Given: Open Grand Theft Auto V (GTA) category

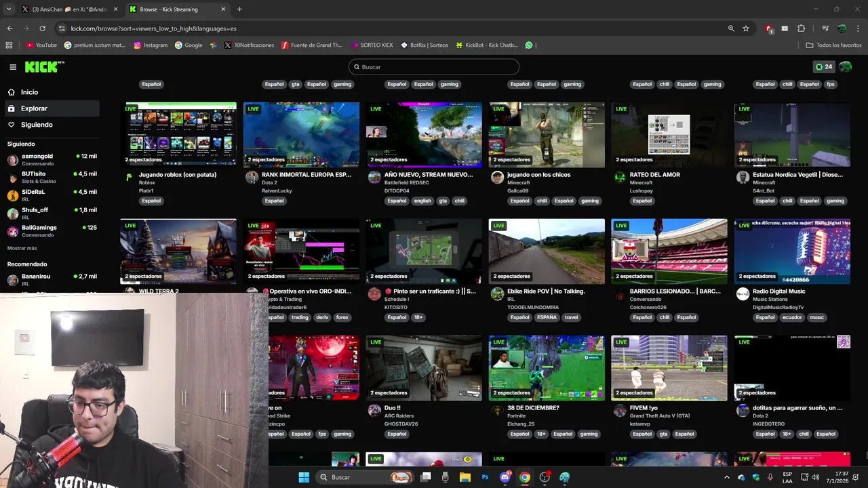Looking at the screenshot, I should 660,416.
